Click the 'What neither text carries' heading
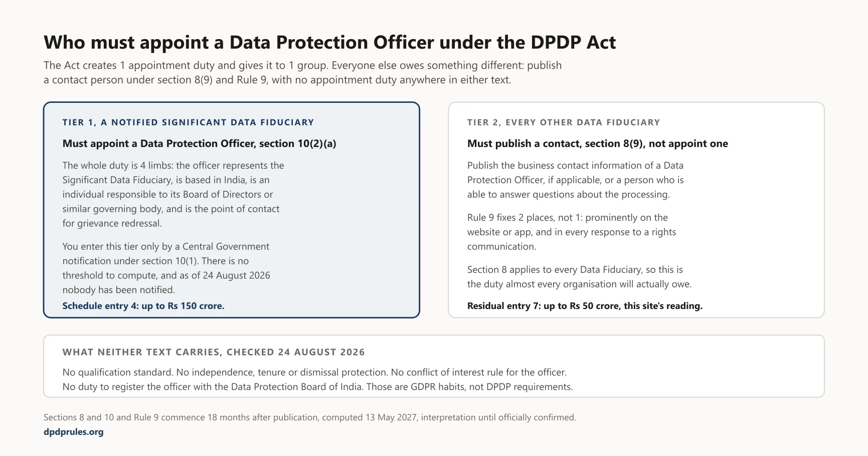868x456 pixels. [214, 352]
